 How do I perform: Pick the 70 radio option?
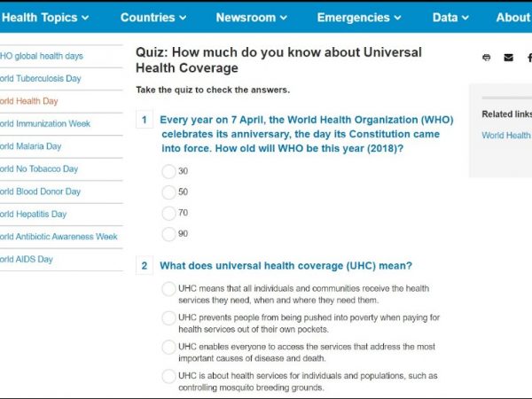168,213
